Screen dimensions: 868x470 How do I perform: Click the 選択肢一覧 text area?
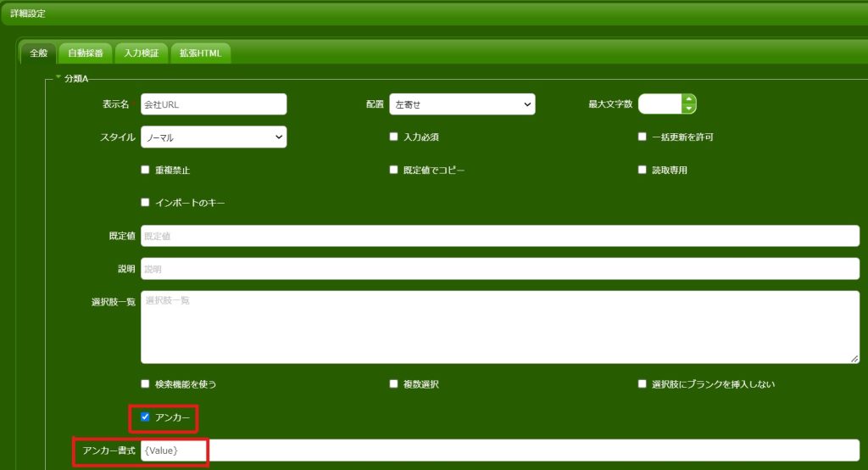(x=500, y=327)
